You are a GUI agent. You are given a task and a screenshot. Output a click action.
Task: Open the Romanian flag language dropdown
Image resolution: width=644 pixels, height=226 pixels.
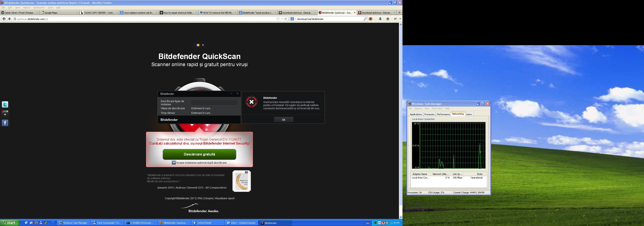(200, 45)
